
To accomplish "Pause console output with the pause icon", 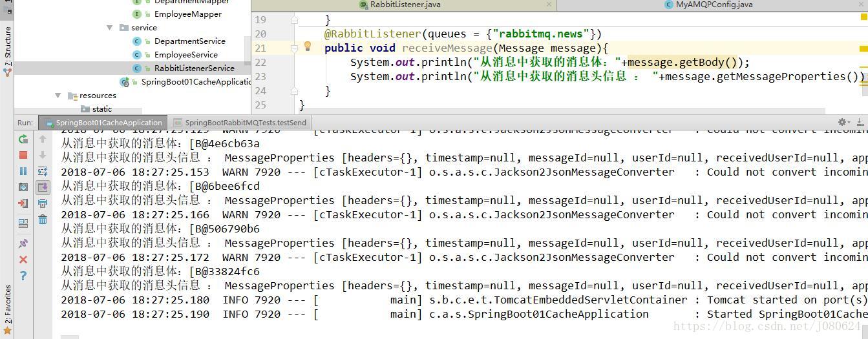I will tap(23, 171).
